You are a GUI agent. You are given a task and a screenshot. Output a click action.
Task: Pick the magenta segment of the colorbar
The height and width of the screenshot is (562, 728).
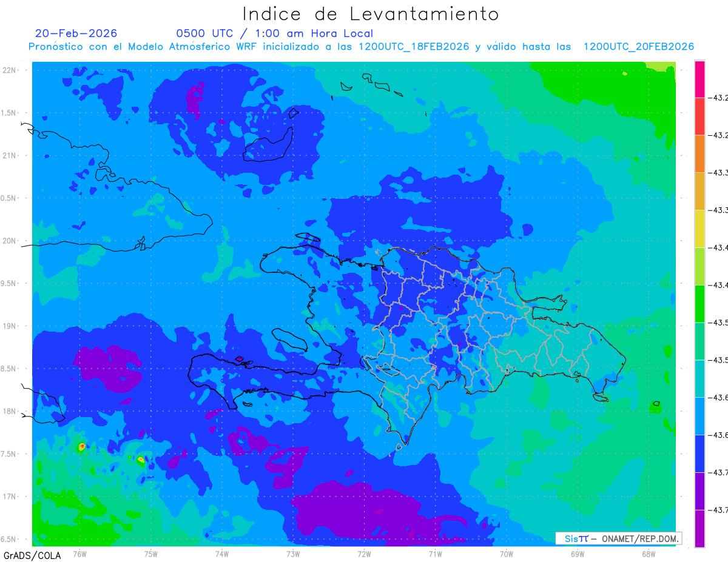pos(699,79)
